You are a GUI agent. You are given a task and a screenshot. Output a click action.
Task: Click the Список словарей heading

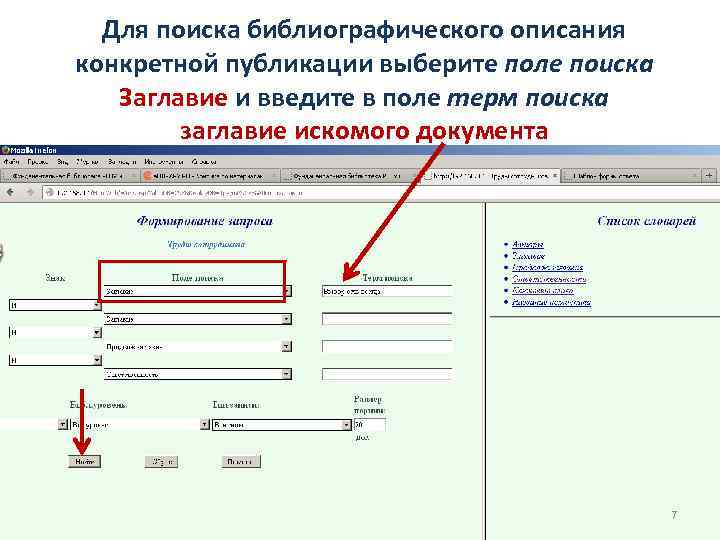[x=647, y=221]
